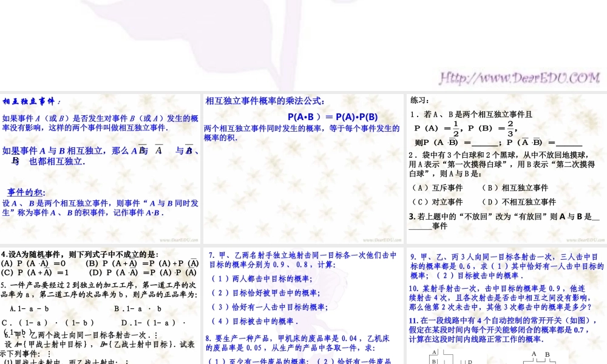Click question 4 设A为随机事件

click(x=80, y=255)
